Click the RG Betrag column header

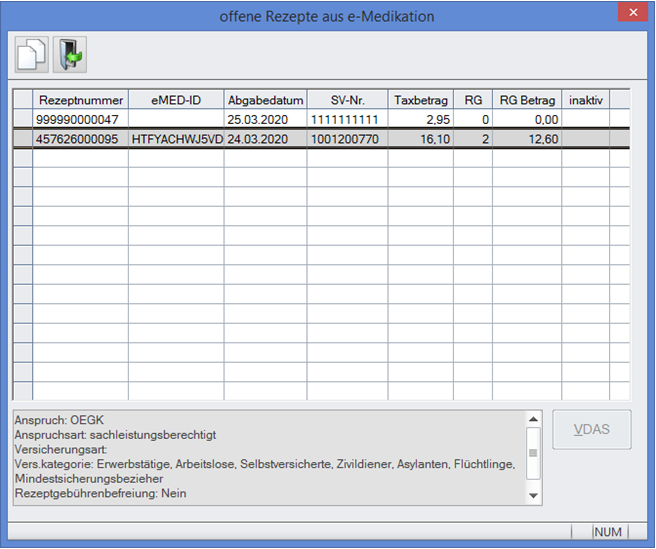527,100
